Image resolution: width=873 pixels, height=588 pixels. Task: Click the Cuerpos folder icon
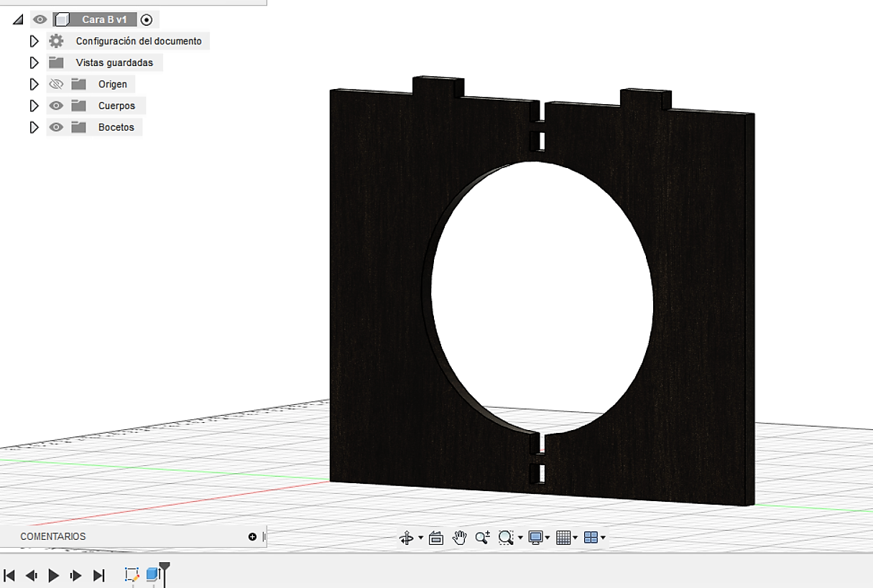(x=78, y=106)
